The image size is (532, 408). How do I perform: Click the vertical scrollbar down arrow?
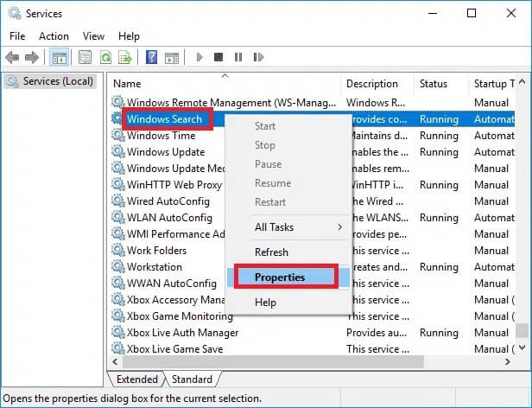coord(522,347)
